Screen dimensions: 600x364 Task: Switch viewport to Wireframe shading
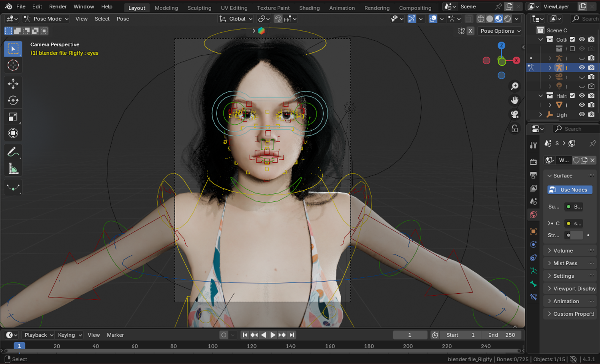coord(481,19)
